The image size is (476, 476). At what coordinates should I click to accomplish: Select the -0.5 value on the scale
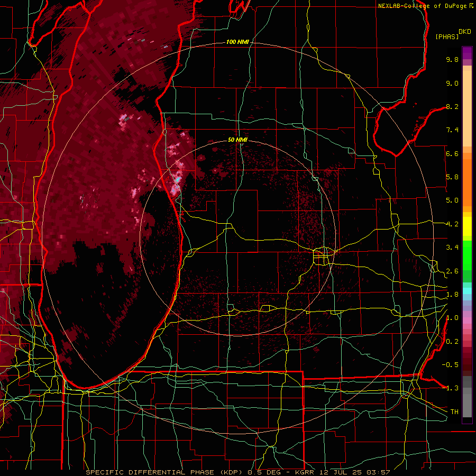tap(450, 365)
